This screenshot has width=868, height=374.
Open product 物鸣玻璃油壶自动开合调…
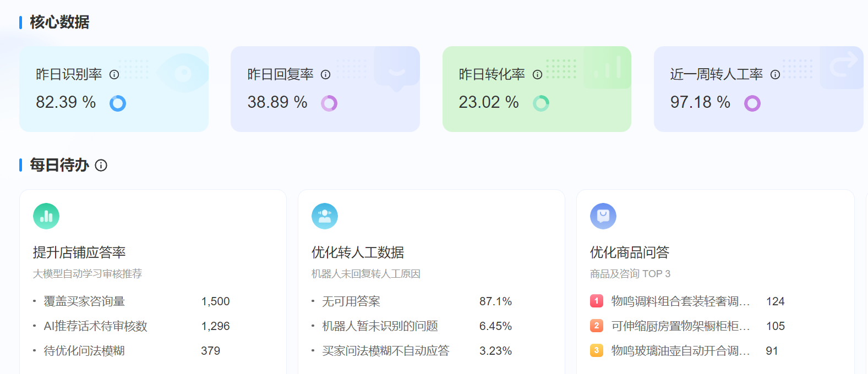click(681, 351)
